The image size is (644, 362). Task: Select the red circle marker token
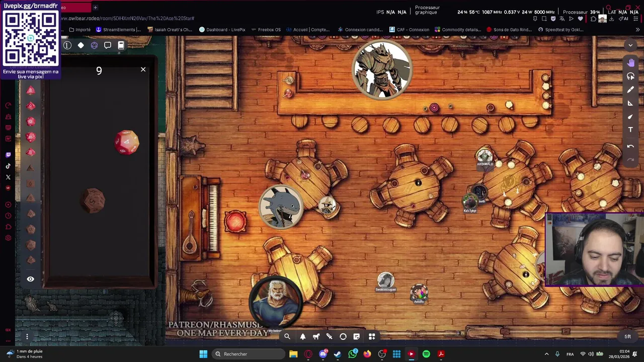coord(235,222)
